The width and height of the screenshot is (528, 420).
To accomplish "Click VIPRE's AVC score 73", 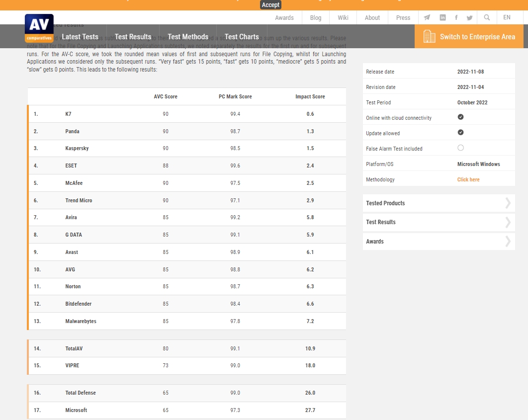I will (x=166, y=365).
